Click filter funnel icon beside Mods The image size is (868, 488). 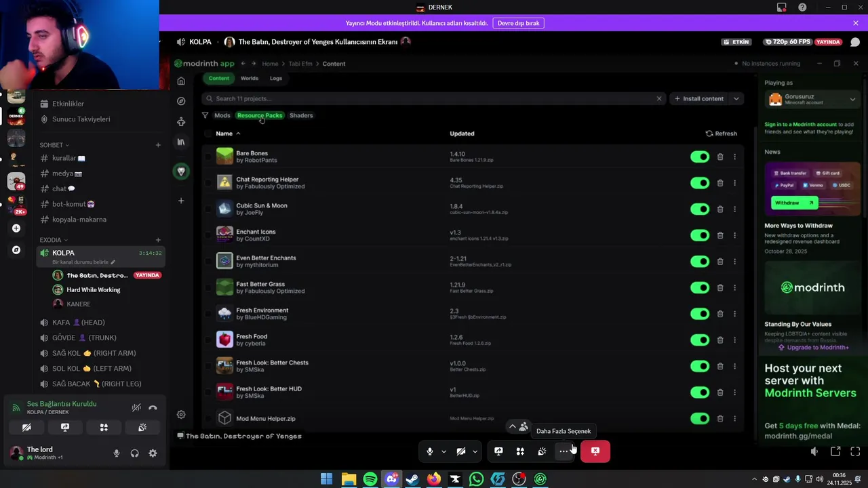(x=205, y=115)
